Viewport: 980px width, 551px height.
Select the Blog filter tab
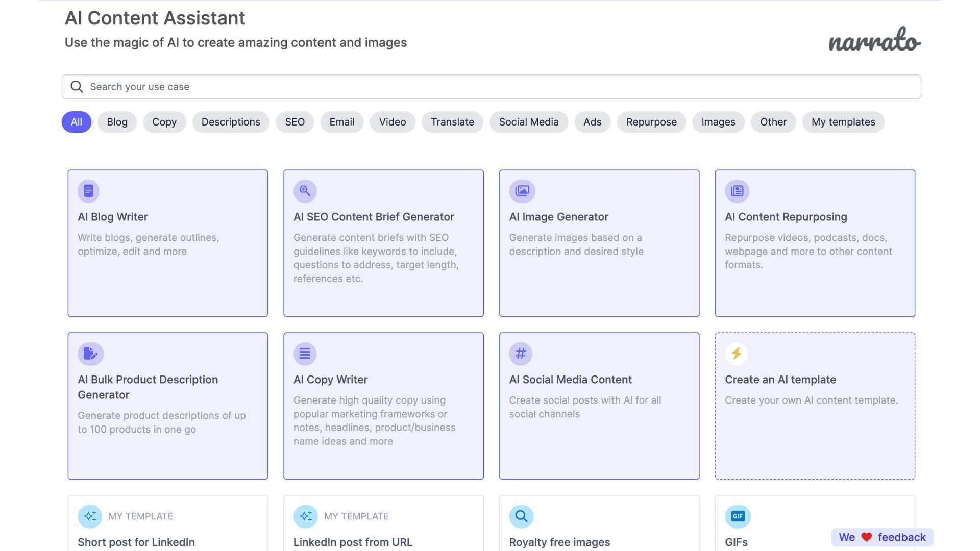(x=117, y=122)
